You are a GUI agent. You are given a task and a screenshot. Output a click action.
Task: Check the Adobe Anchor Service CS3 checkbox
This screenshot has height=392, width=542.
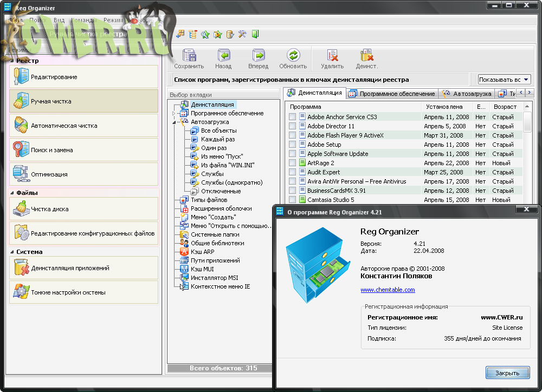[293, 117]
